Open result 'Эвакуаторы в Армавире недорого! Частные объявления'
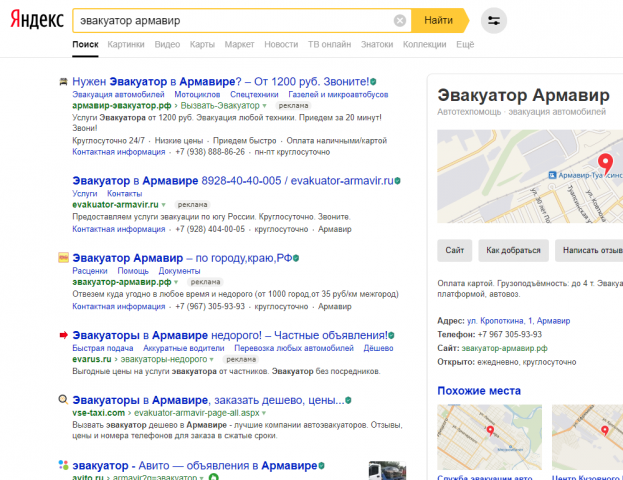The width and height of the screenshot is (623, 480). coord(230,335)
